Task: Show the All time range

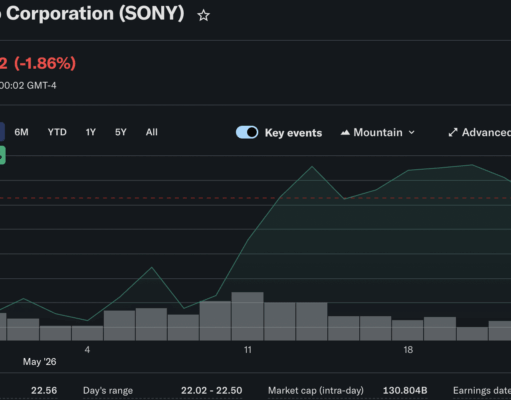Action: (x=152, y=132)
